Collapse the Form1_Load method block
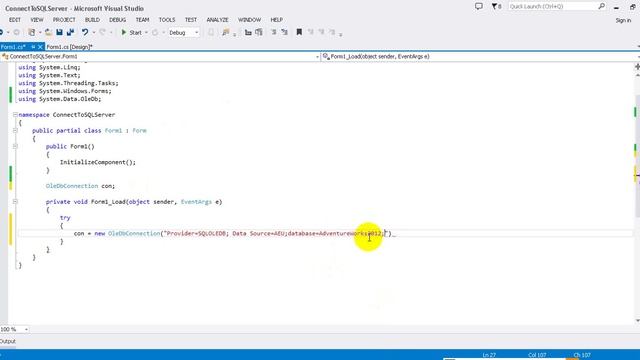This screenshot has width=640, height=360. (x=15, y=202)
